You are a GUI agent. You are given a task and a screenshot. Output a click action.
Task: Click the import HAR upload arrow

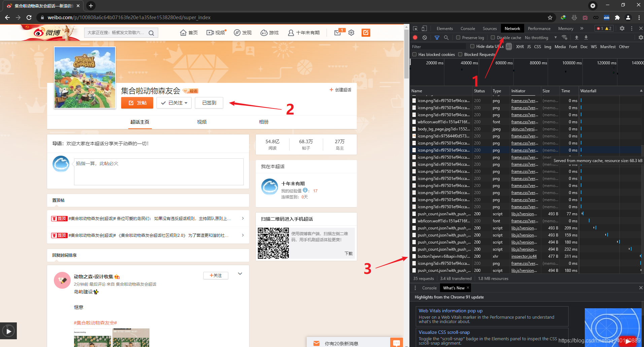pos(577,37)
